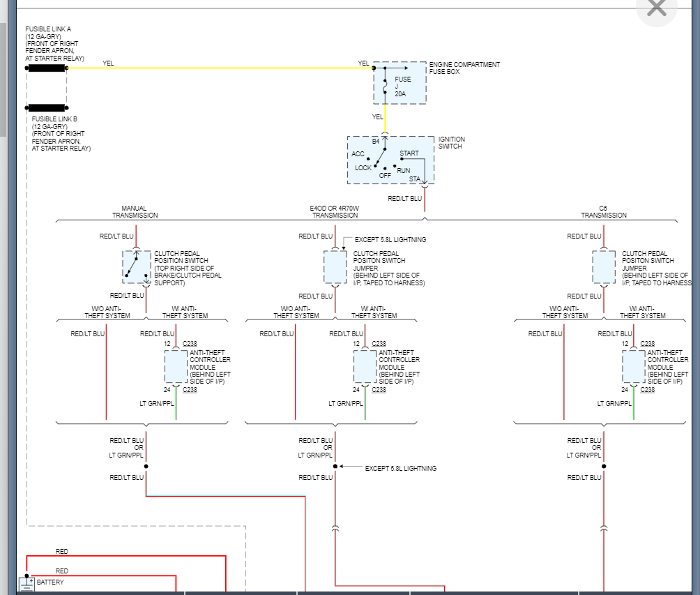Click the E4OD or 4R70W Transmission heading

click(x=335, y=212)
